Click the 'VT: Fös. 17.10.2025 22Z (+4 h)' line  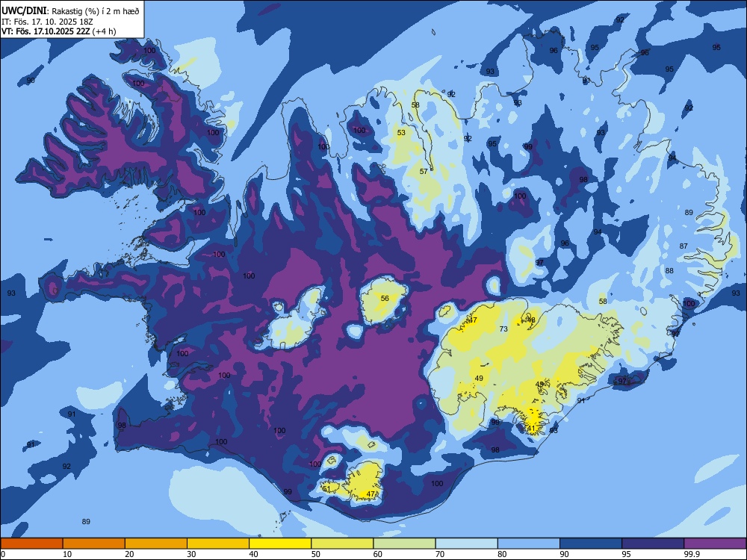[x=58, y=31]
